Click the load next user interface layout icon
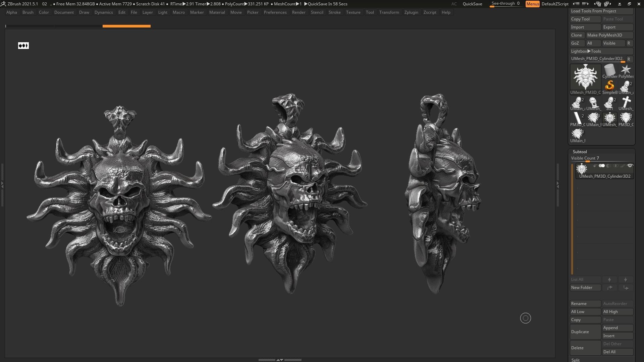The height and width of the screenshot is (362, 644). [x=607, y=4]
